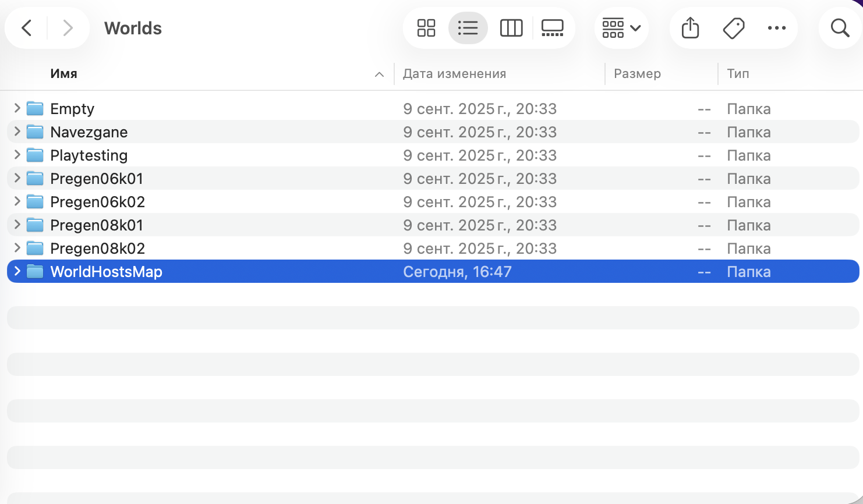This screenshot has width=863, height=504.
Task: Sort by Дата изменения column
Action: (x=454, y=74)
